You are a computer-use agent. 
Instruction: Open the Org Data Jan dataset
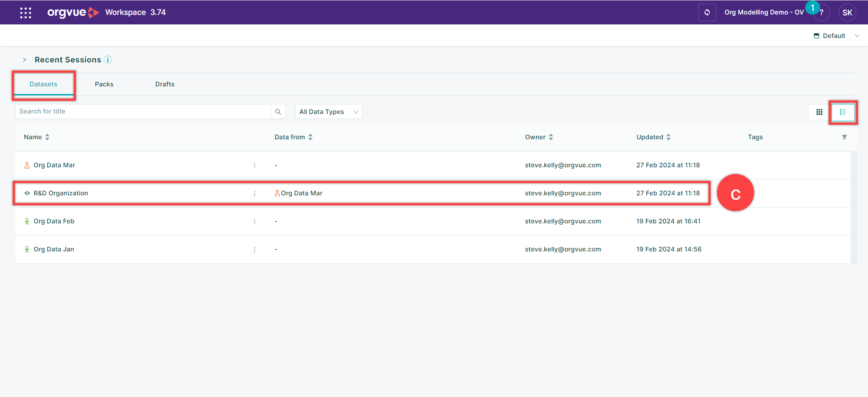54,249
